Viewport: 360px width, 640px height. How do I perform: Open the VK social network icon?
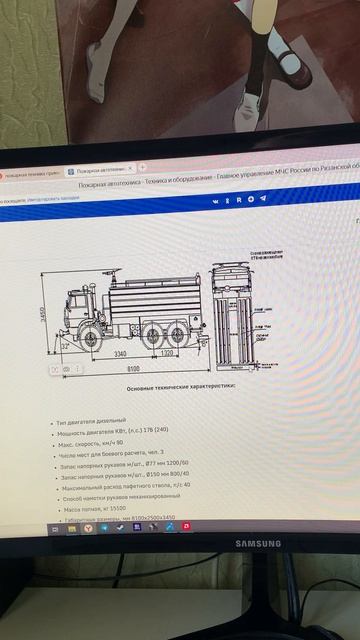click(216, 201)
